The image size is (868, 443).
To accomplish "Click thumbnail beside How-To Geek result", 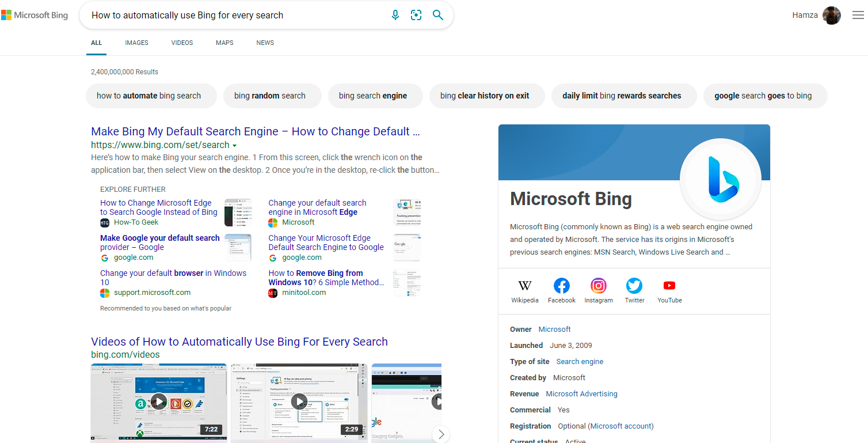I will [x=238, y=212].
